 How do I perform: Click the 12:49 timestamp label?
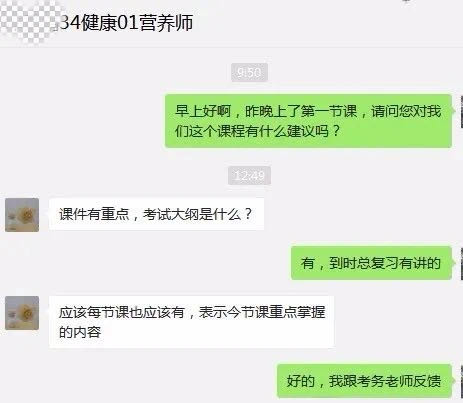(x=249, y=176)
